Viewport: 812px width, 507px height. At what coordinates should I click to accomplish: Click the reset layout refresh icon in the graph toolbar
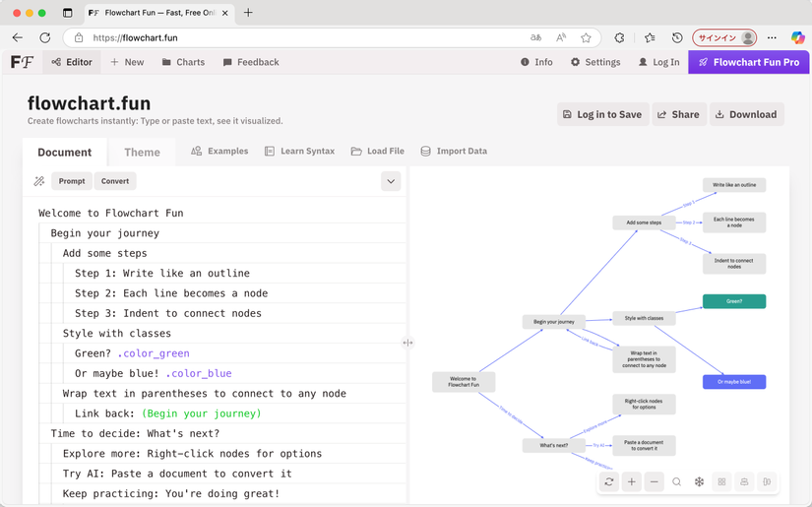(x=609, y=481)
